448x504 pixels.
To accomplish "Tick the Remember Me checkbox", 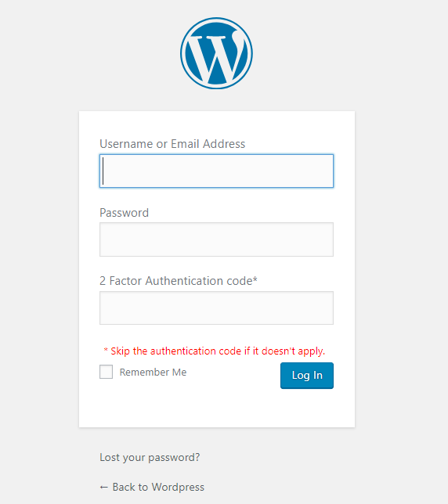I will (x=107, y=372).
